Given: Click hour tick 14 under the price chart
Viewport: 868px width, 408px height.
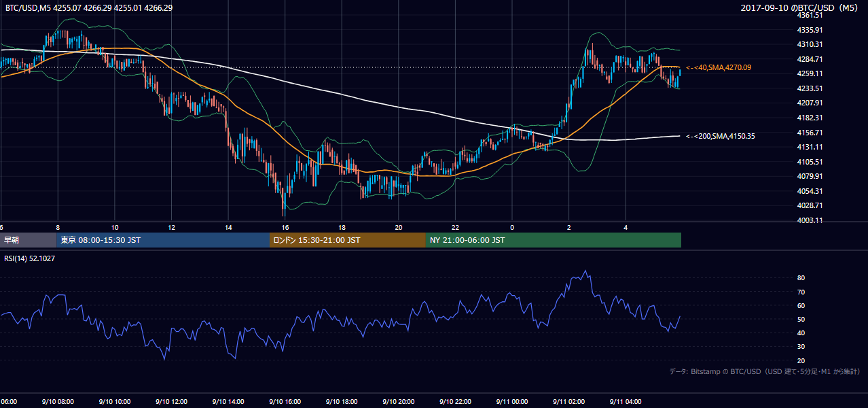Looking at the screenshot, I should (228, 228).
